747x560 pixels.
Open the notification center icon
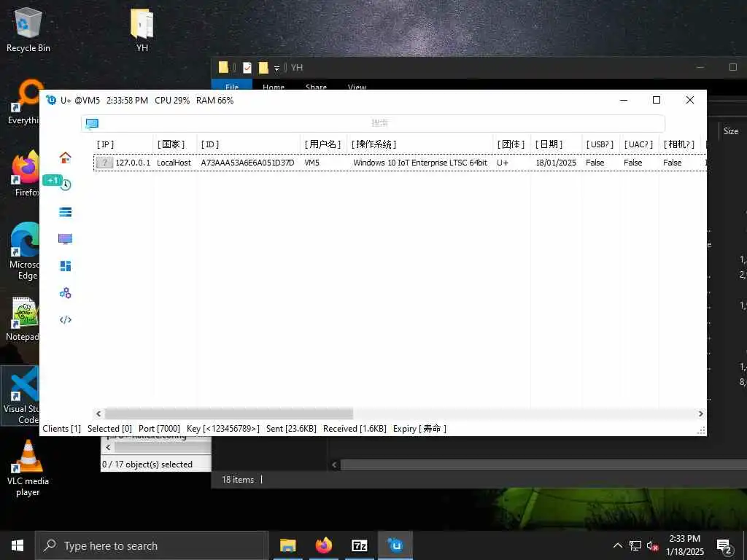(x=724, y=546)
